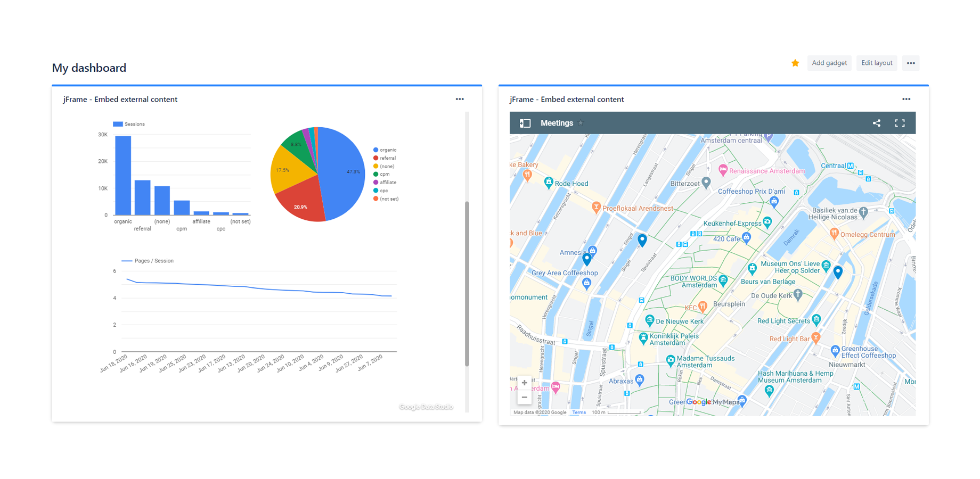Viewport: 980px width, 479px height.
Task: Click the cpm legend color dot
Action: [376, 175]
